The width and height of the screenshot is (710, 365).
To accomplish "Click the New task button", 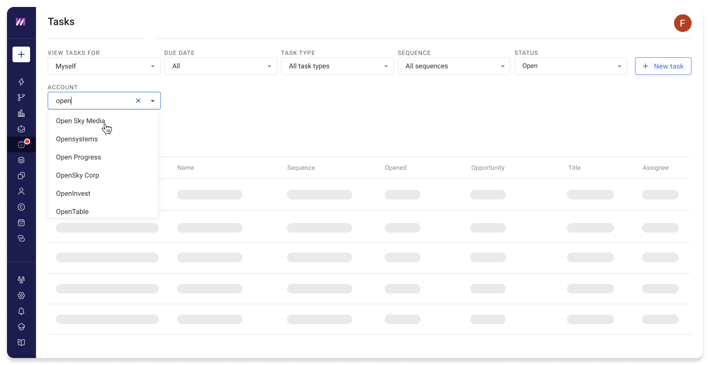I will (x=663, y=66).
